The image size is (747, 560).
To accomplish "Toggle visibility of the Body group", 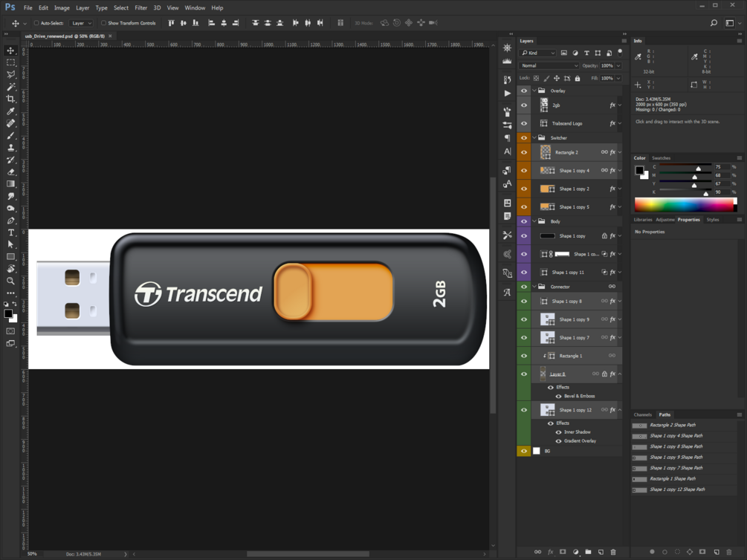I will 524,221.
